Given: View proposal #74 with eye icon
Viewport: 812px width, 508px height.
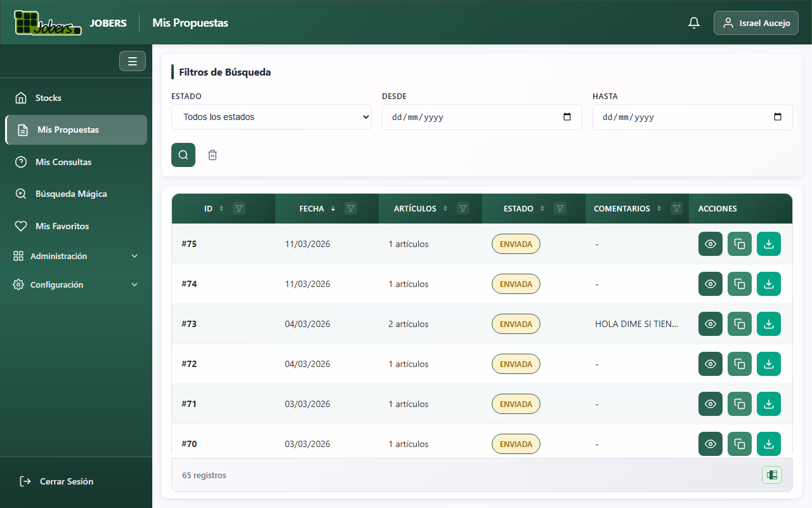Looking at the screenshot, I should tap(710, 284).
